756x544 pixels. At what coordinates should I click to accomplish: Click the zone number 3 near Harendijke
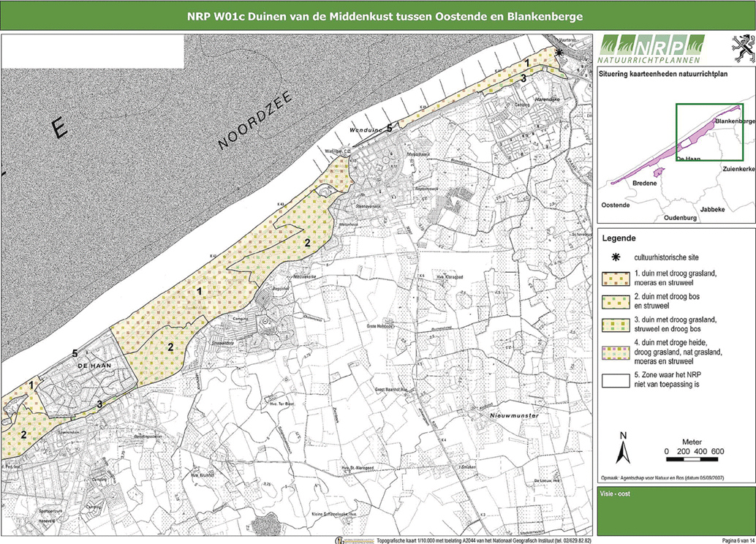523,79
